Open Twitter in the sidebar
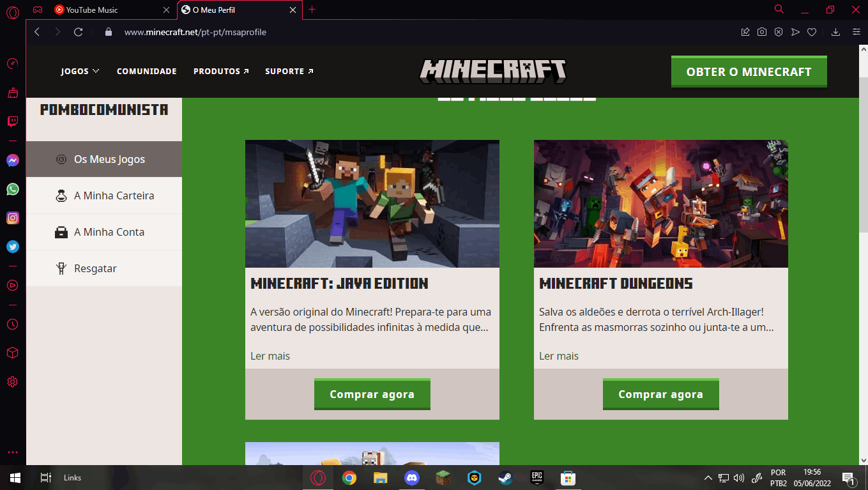 point(12,247)
